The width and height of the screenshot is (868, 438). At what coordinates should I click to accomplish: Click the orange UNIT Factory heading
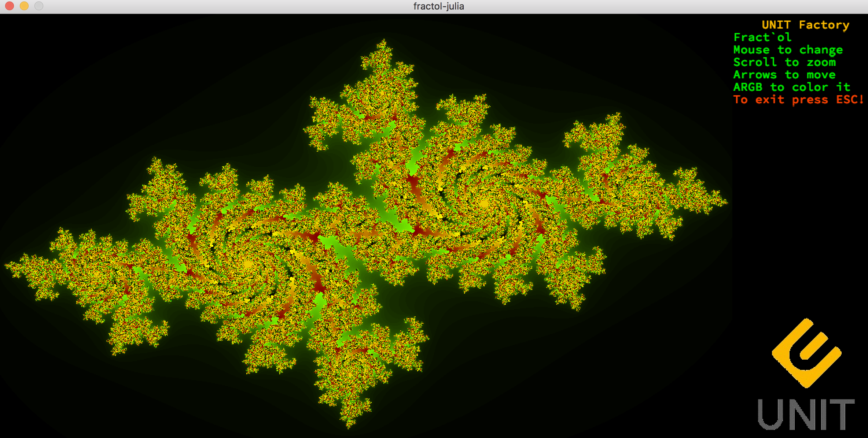click(x=805, y=25)
